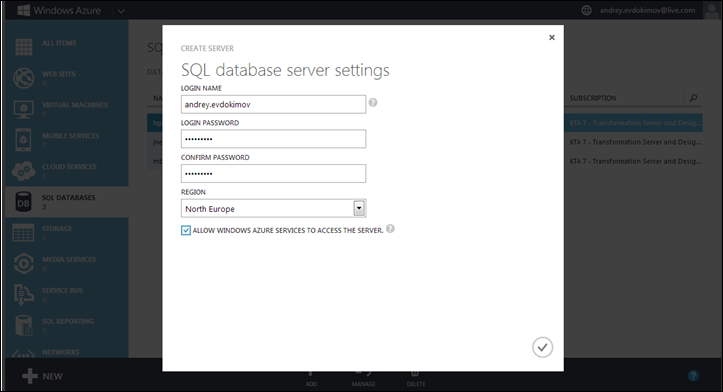This screenshot has width=723, height=392.
Task: Click the Login Password field
Action: pos(273,139)
